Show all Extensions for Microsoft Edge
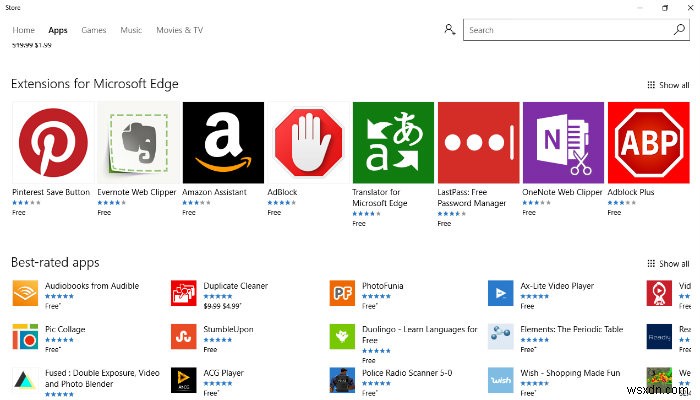Image resolution: width=700 pixels, height=400 pixels. click(668, 85)
